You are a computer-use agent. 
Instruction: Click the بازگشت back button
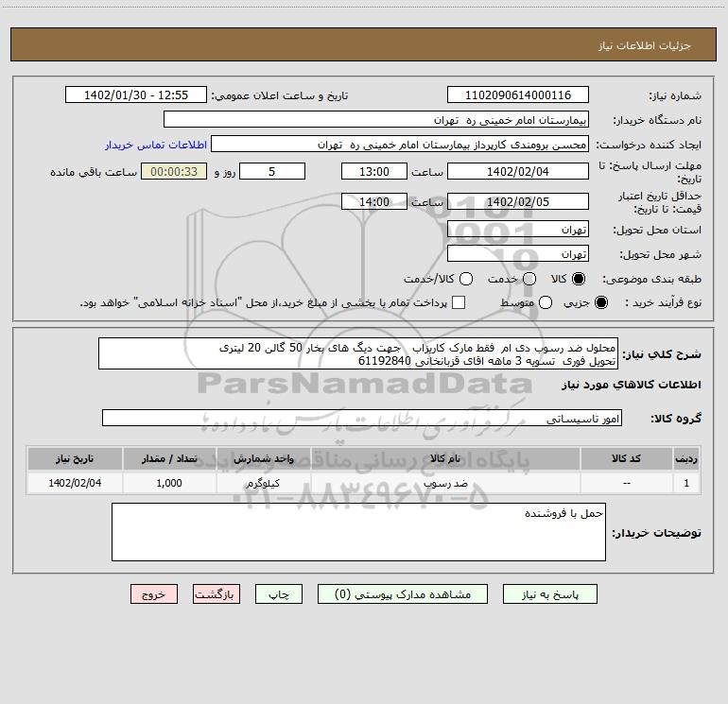click(217, 594)
